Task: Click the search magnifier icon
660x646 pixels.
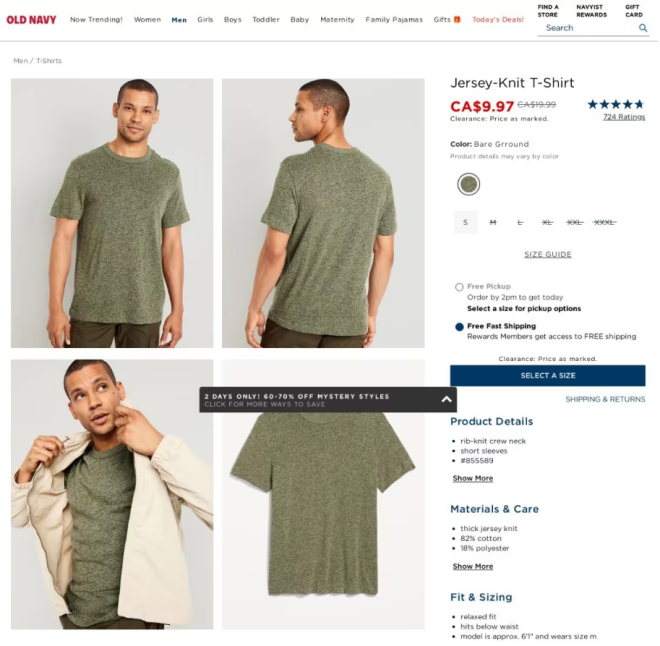Action: (644, 28)
